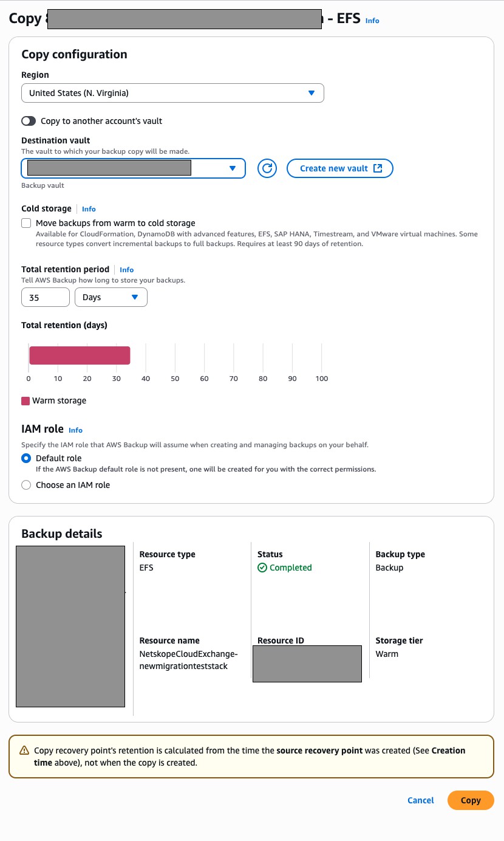Click the Warm storage legend color swatch
Screen dimensions: 504x841
26,401
